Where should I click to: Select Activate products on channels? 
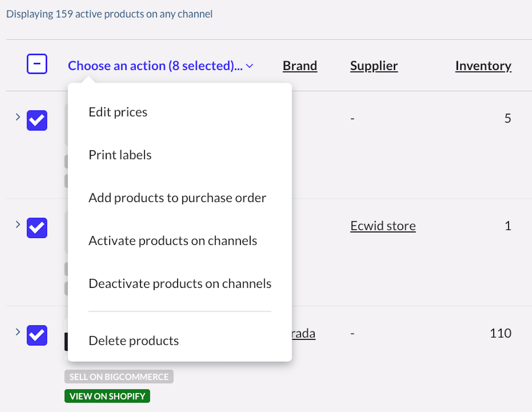point(173,241)
